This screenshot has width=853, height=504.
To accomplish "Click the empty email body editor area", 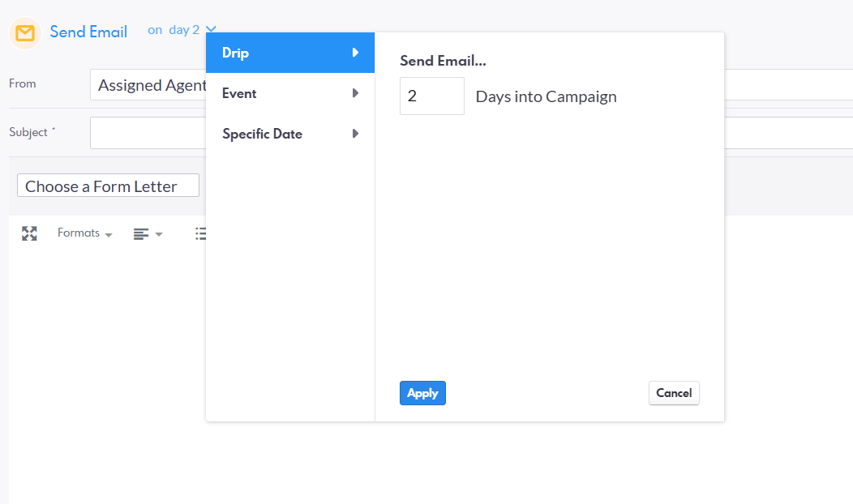I will 105,365.
